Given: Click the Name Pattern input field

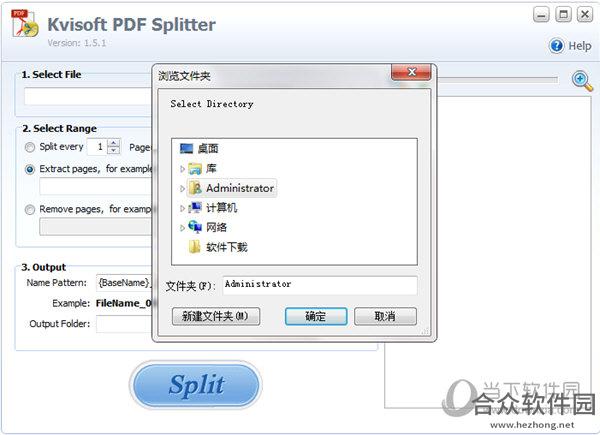Looking at the screenshot, I should (x=124, y=283).
